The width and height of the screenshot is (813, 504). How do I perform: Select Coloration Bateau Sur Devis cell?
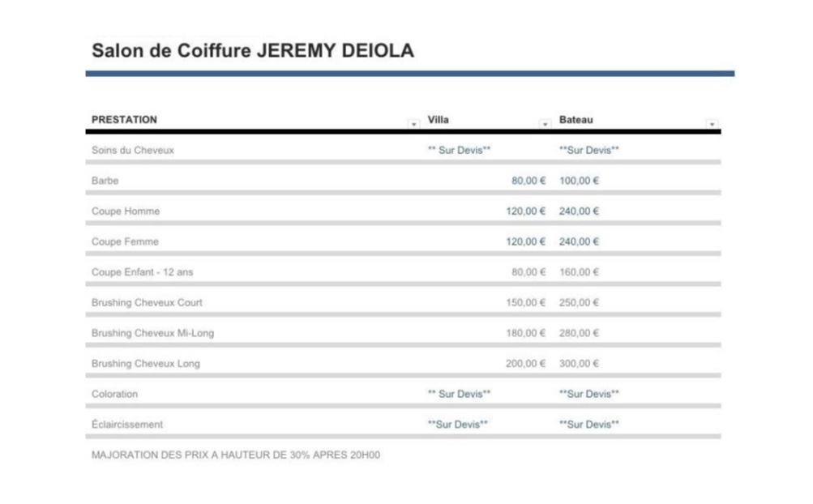click(x=589, y=394)
